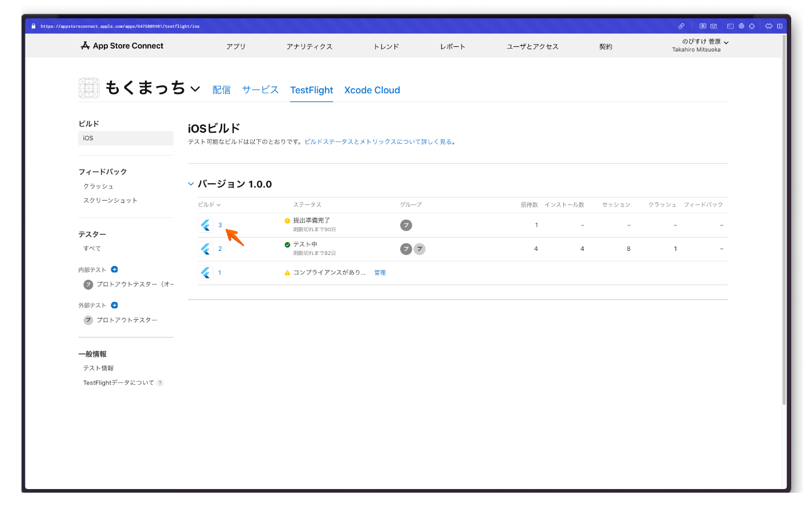Open the アプリ menu
Screen dimensions: 812x521
[x=236, y=46]
